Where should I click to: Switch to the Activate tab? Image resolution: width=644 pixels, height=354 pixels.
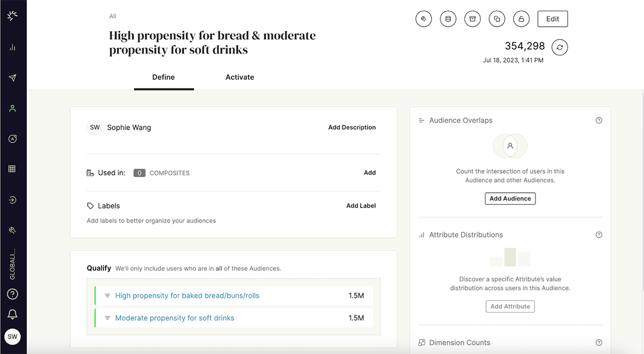click(x=240, y=77)
